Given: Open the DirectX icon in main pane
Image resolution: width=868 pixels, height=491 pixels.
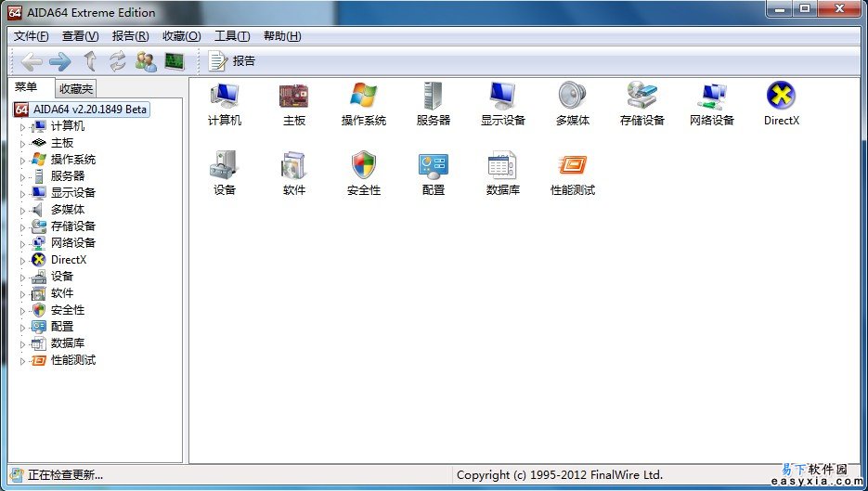Looking at the screenshot, I should point(781,96).
